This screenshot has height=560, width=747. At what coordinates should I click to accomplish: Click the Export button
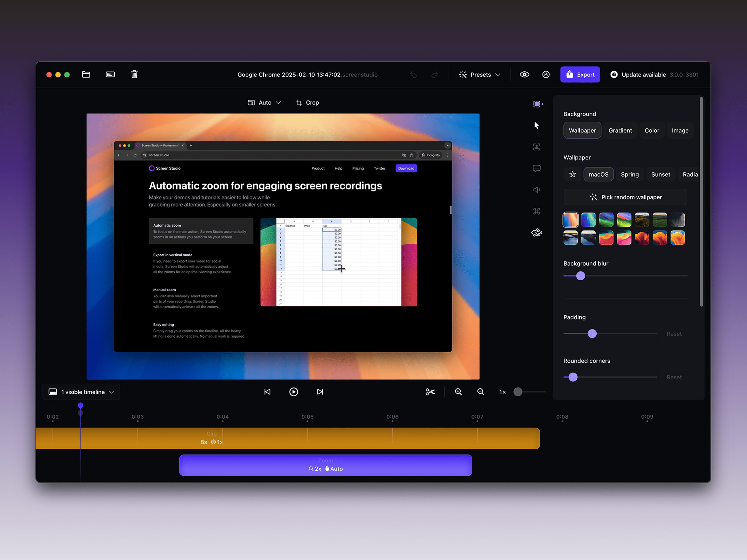click(x=580, y=75)
